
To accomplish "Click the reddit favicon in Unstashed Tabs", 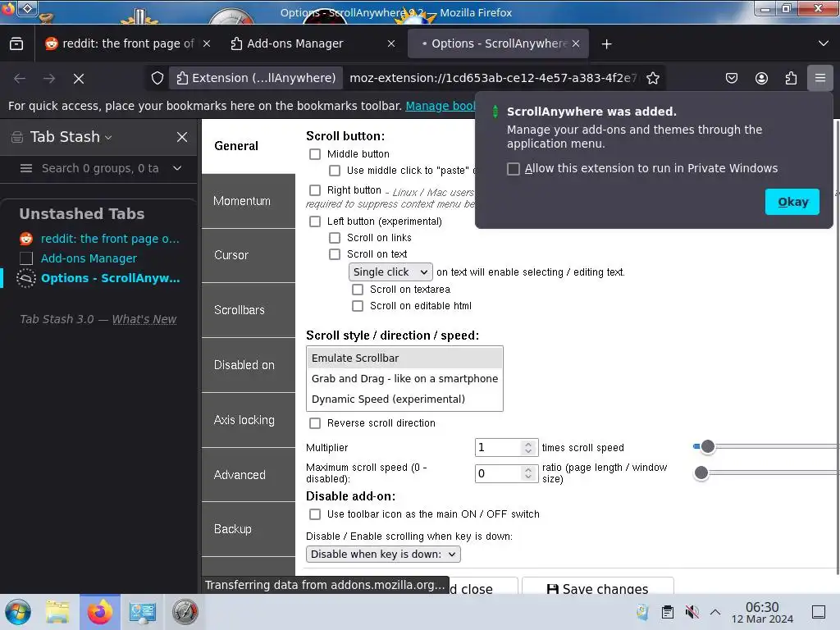I will 25,239.
